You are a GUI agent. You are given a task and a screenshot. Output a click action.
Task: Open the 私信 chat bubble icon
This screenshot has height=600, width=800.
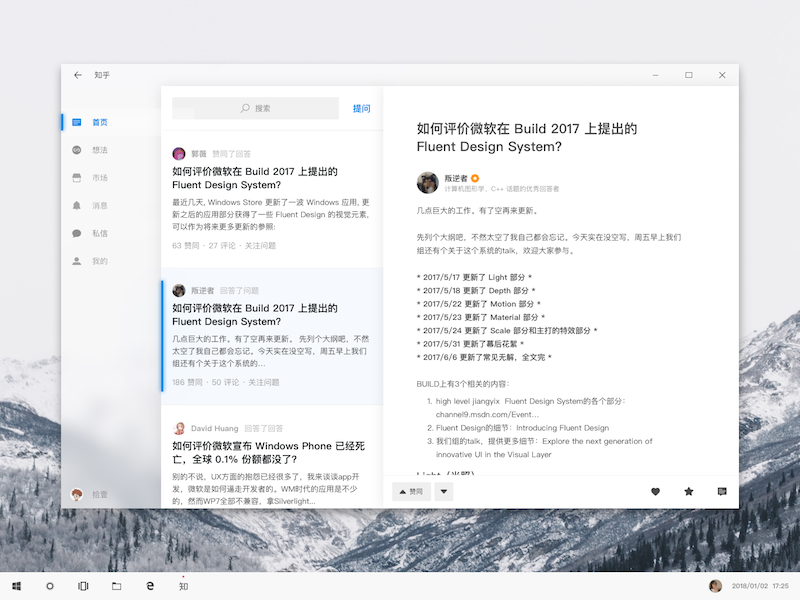coord(77,233)
